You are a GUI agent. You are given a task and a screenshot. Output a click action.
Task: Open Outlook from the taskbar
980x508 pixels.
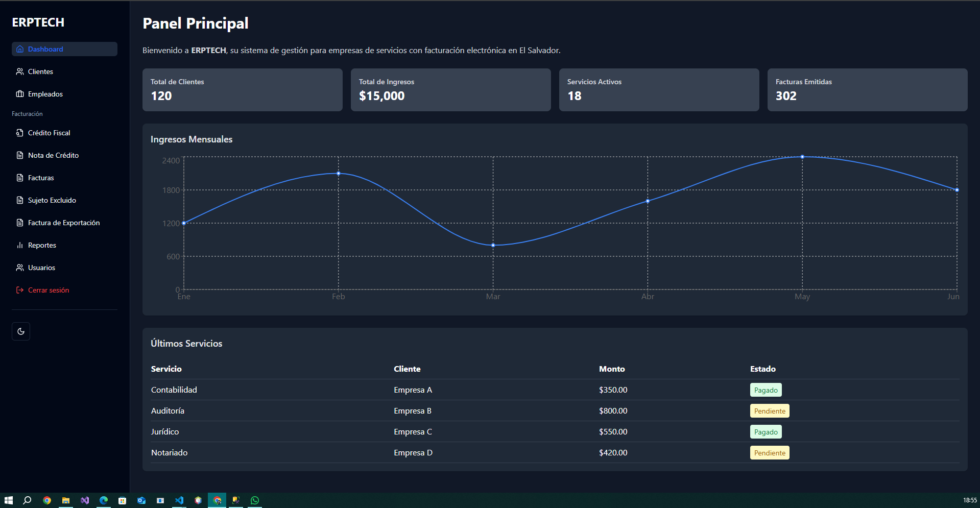click(x=141, y=500)
